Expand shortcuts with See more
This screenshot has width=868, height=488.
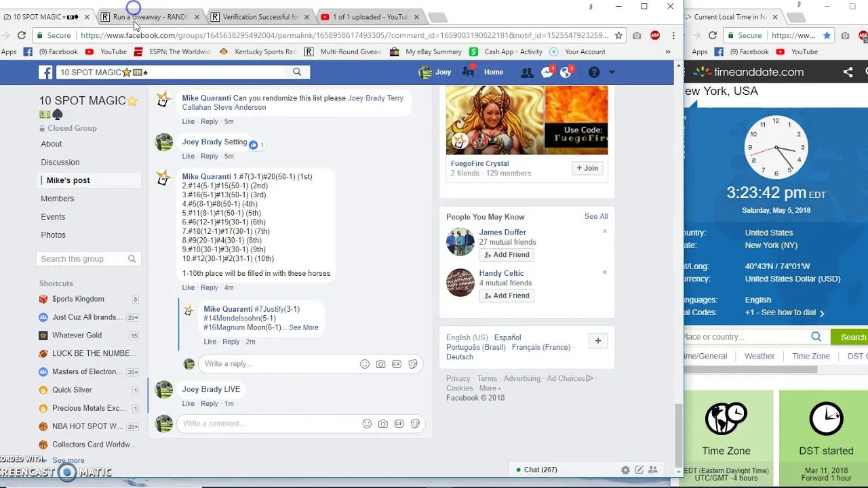tap(68, 460)
